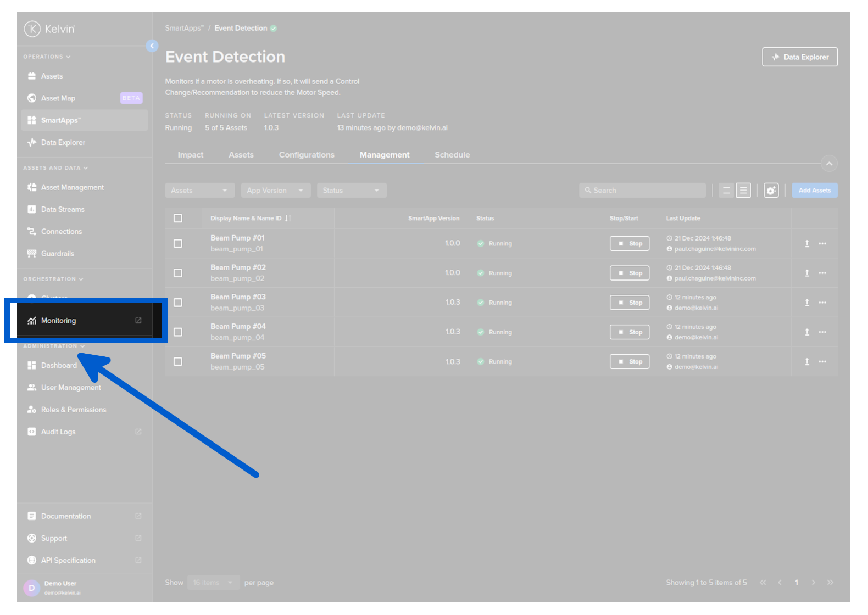Image resolution: width=868 pixels, height=615 pixels.
Task: Switch to the Configurations tab
Action: [307, 155]
